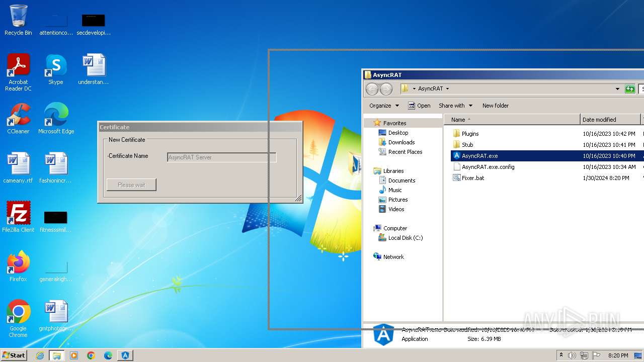Select the generalrigh... desktop file
This screenshot has height=362, width=644.
pyautogui.click(x=56, y=269)
